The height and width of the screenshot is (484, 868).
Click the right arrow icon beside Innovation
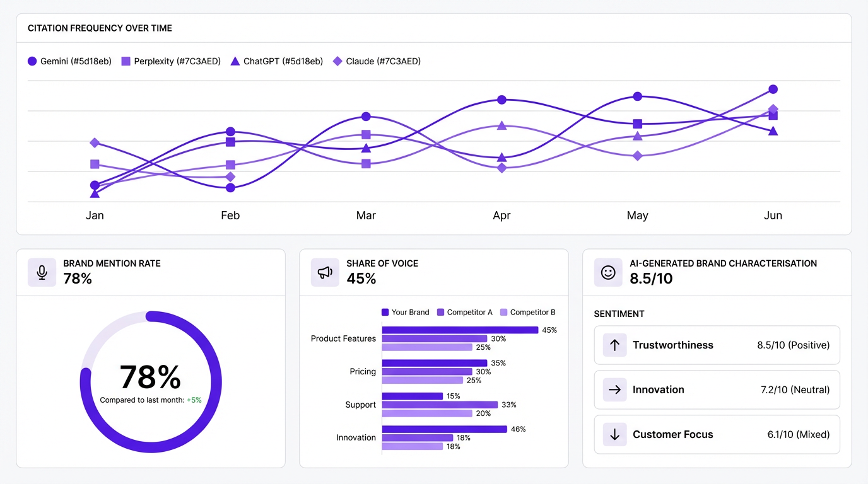pos(614,389)
